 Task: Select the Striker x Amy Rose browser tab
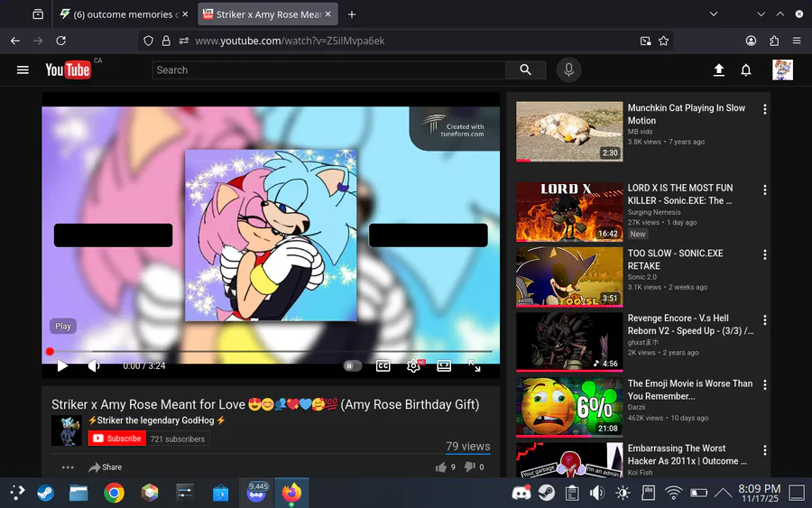[268, 14]
